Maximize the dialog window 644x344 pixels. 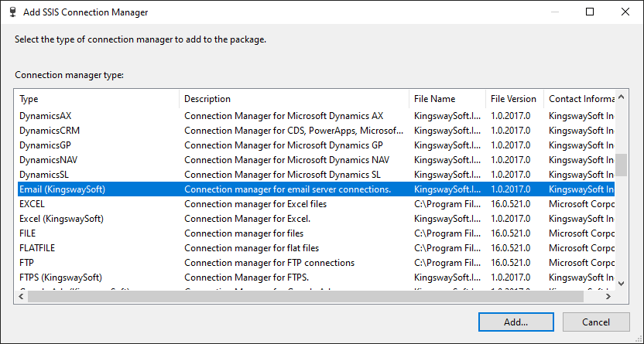(590, 12)
